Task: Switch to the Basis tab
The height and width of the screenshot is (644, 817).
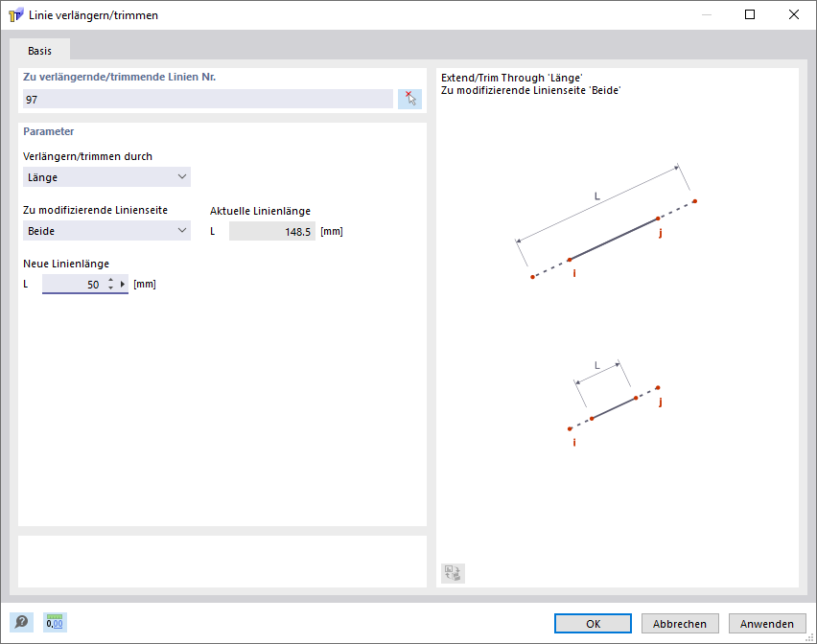Action: (39, 51)
